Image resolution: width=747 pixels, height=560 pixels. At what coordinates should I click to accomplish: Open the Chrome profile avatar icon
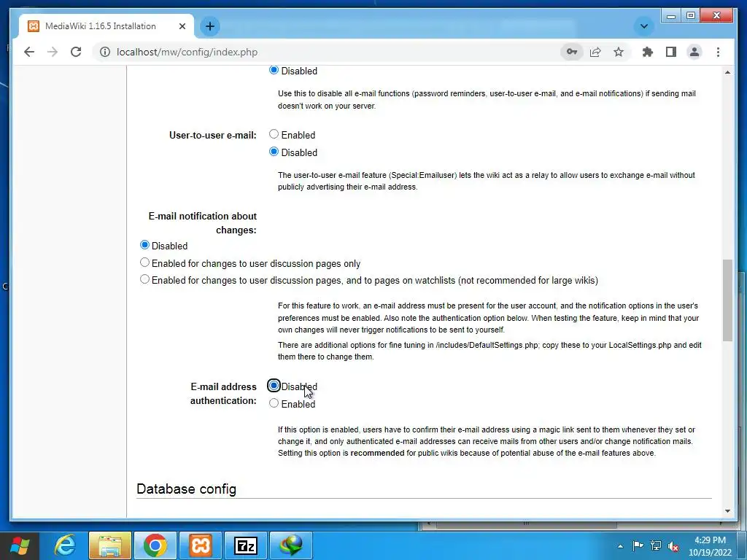pos(694,52)
